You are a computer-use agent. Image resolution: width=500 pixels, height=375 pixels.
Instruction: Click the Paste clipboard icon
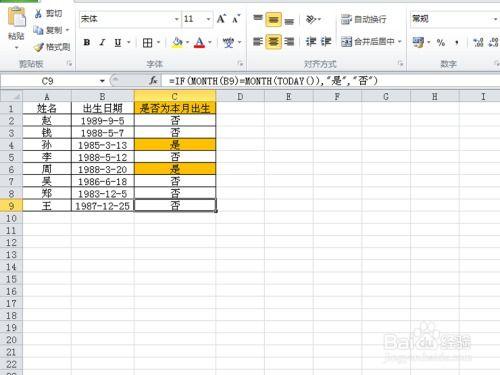click(16, 17)
